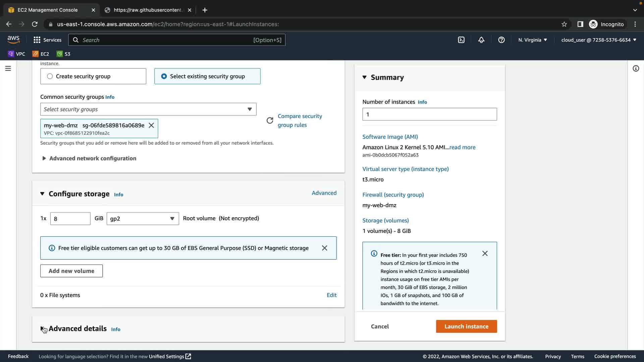Viewport: 644px width, 362px height.
Task: Choose Select existing security group option
Action: coord(164,76)
